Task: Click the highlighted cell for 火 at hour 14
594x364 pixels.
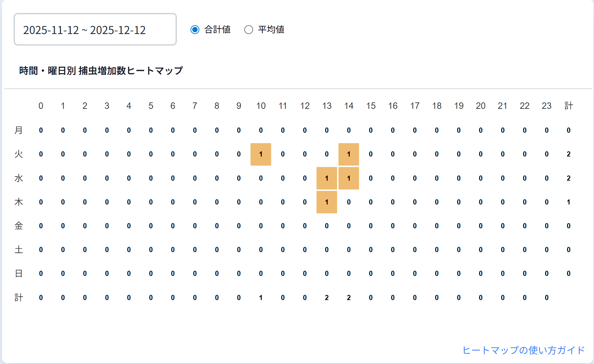Action: pos(349,154)
